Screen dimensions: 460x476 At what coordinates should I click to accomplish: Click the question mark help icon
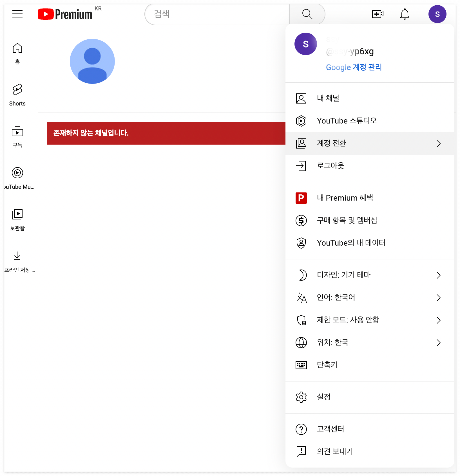(301, 429)
